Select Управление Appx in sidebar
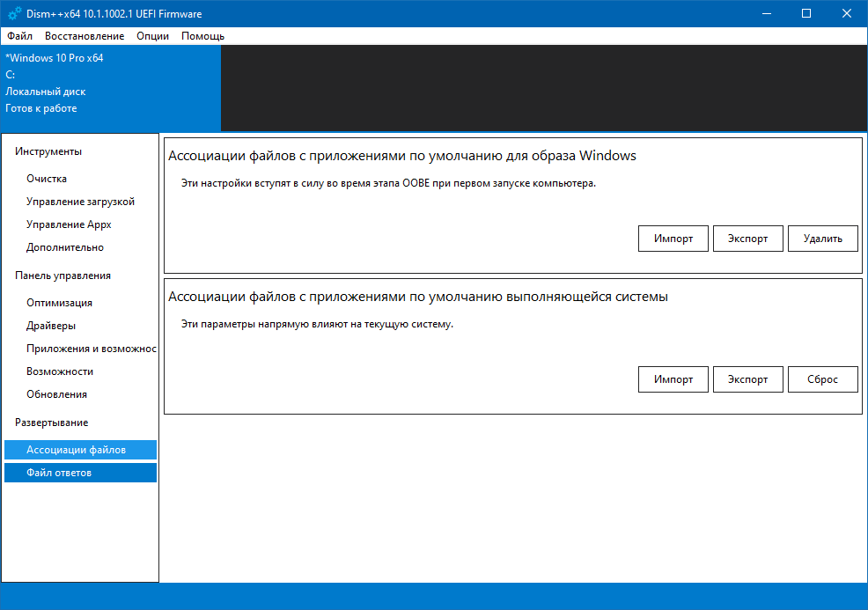868x610 pixels. tap(69, 224)
